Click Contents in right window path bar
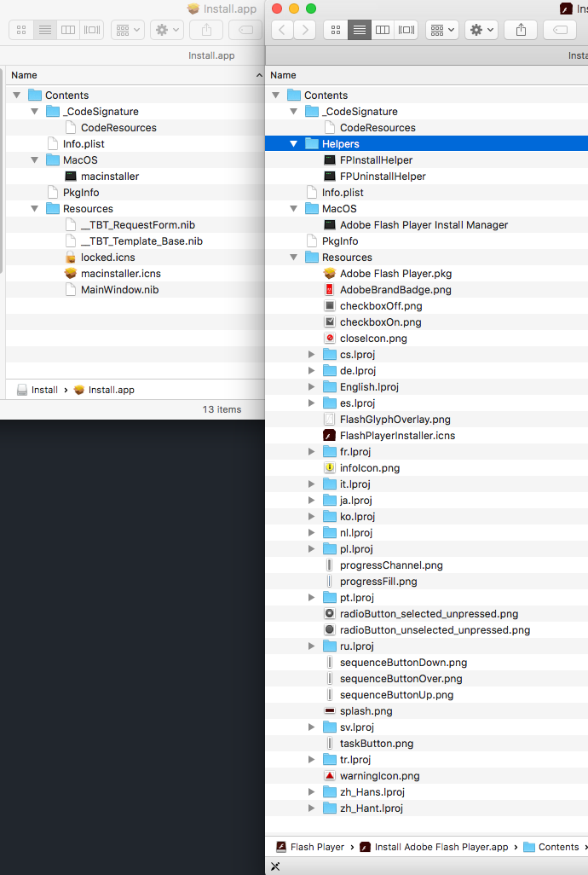588x875 pixels. 551,847
